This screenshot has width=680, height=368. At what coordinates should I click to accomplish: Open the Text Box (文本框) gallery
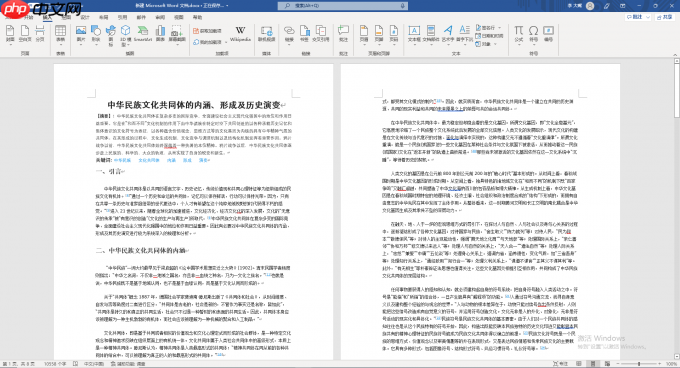point(414,34)
